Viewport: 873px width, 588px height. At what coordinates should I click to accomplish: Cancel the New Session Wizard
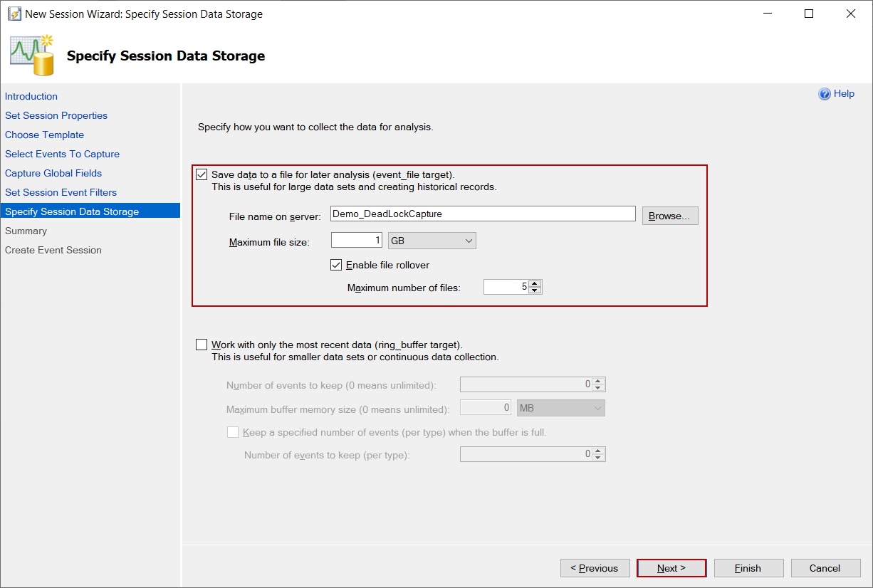click(825, 568)
